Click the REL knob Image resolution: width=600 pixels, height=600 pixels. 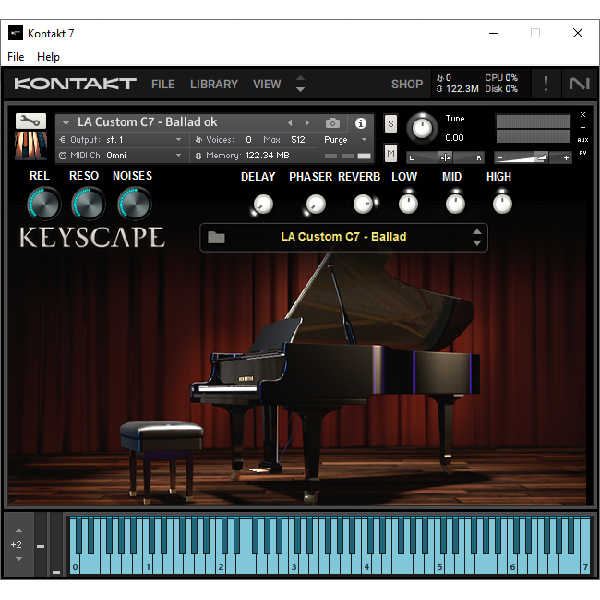(44, 204)
